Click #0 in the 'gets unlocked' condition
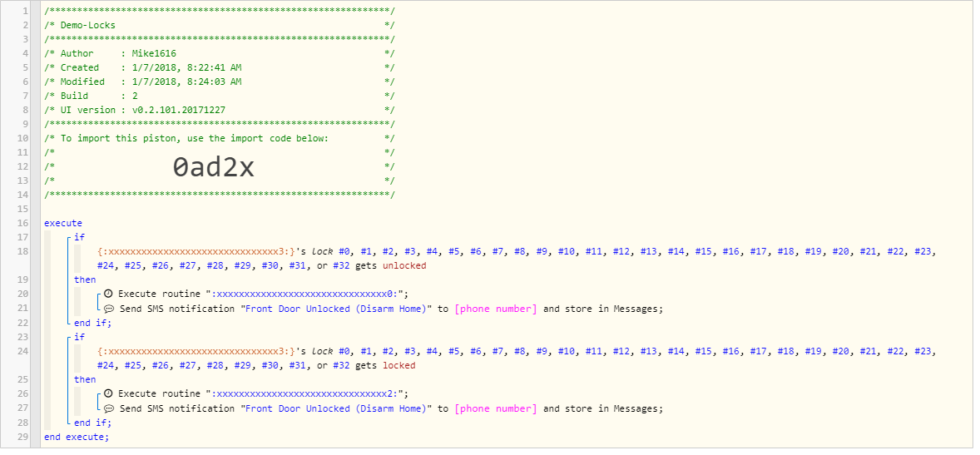This screenshot has width=980, height=455. click(x=345, y=252)
